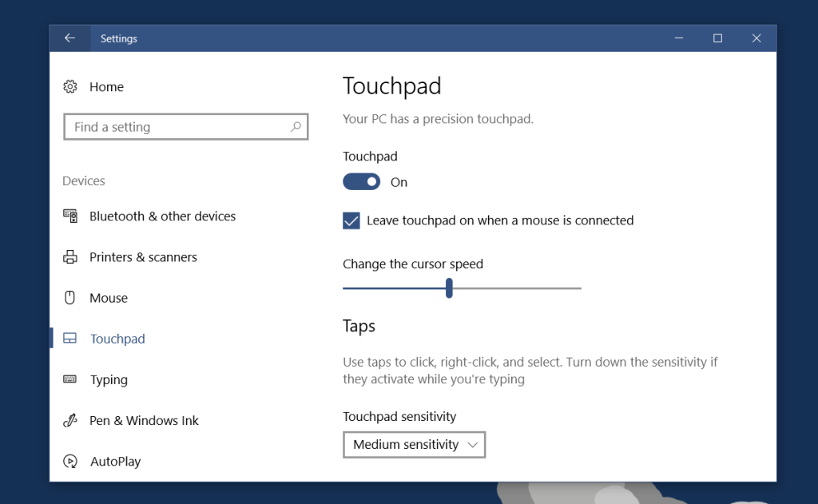Toggle the Touchpad switch to change its state
Image resolution: width=818 pixels, height=504 pixels.
(x=361, y=181)
